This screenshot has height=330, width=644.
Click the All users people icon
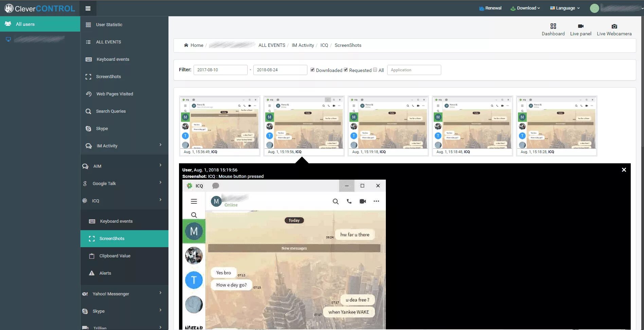(8, 24)
